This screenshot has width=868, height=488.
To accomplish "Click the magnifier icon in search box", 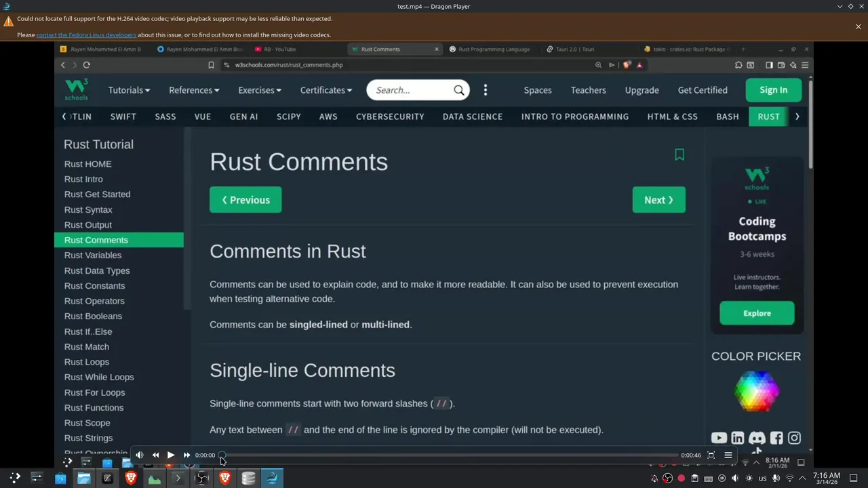I will pos(459,90).
